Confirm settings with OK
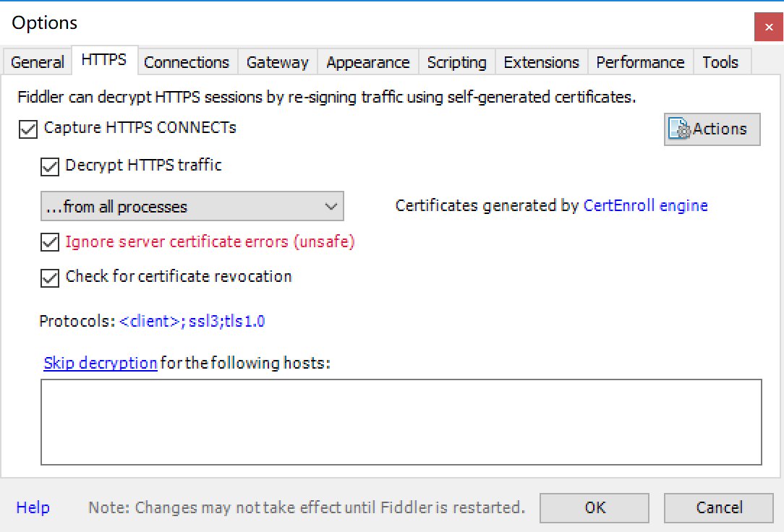The height and width of the screenshot is (532, 784). (595, 508)
